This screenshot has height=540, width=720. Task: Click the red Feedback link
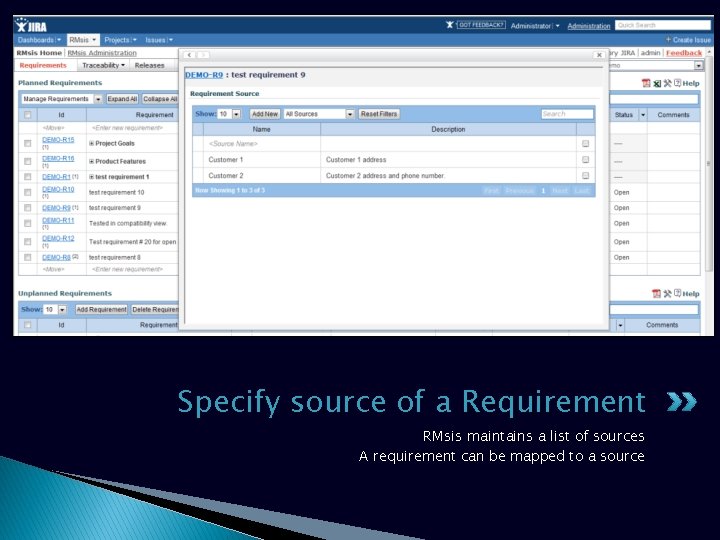(684, 53)
